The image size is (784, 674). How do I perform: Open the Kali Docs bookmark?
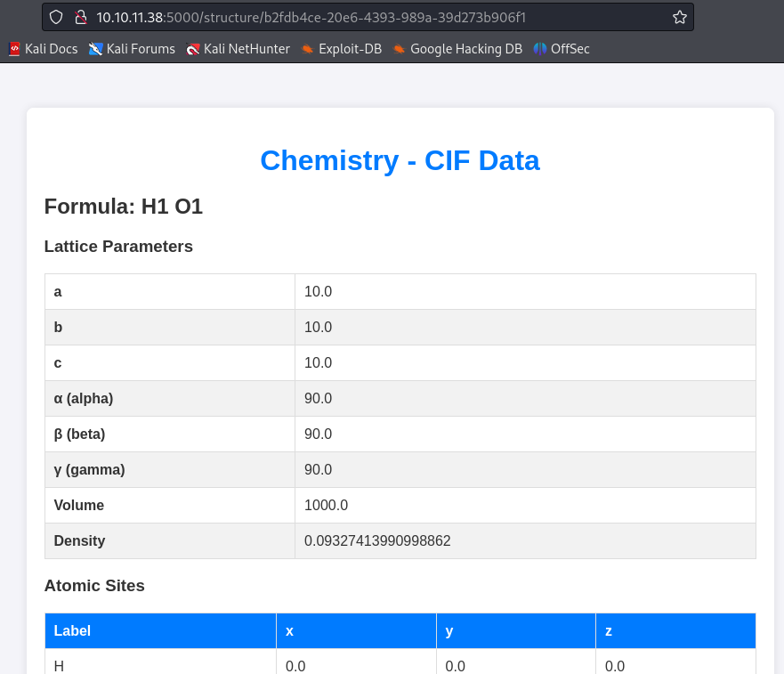tap(44, 49)
